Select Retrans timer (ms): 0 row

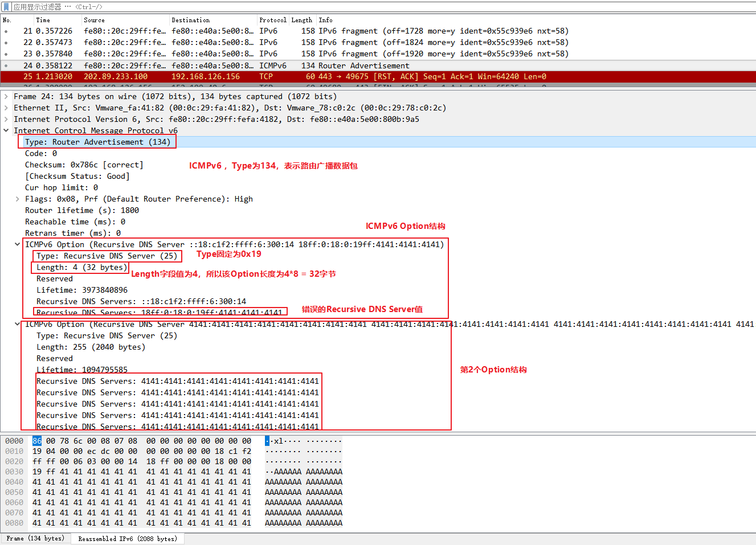pyautogui.click(x=73, y=233)
